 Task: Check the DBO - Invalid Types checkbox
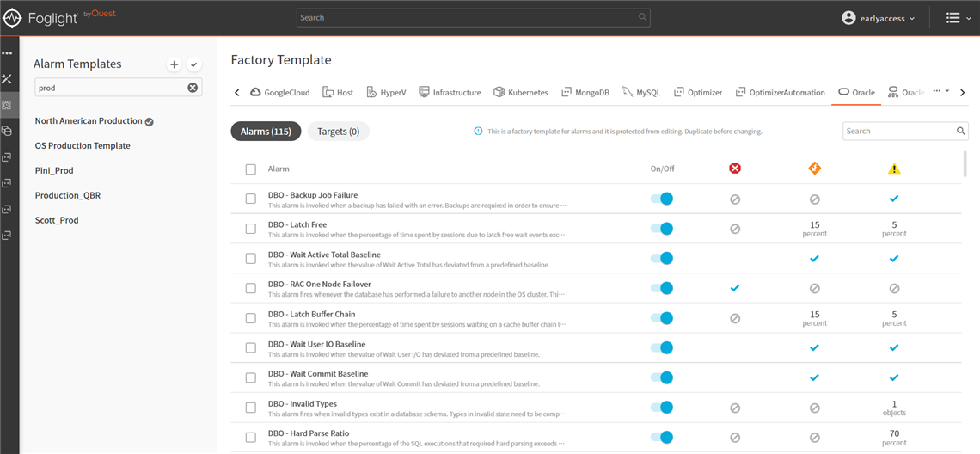click(251, 408)
